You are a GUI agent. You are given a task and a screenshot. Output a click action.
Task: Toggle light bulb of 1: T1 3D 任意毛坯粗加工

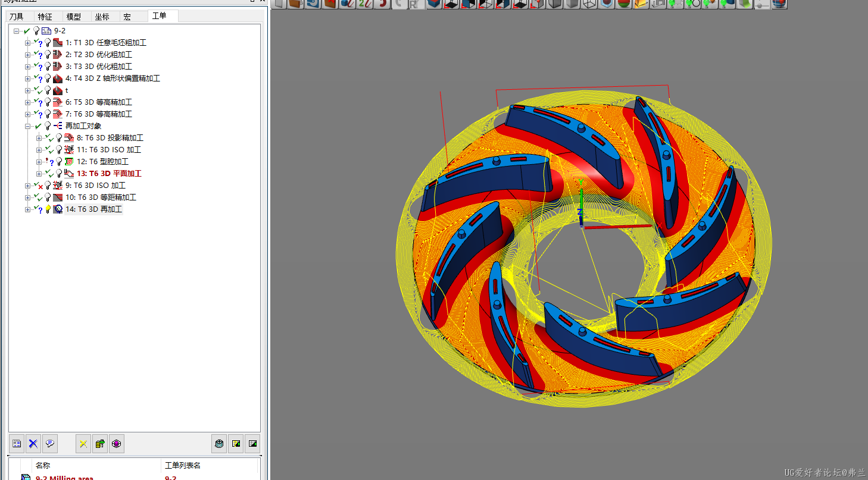point(48,43)
